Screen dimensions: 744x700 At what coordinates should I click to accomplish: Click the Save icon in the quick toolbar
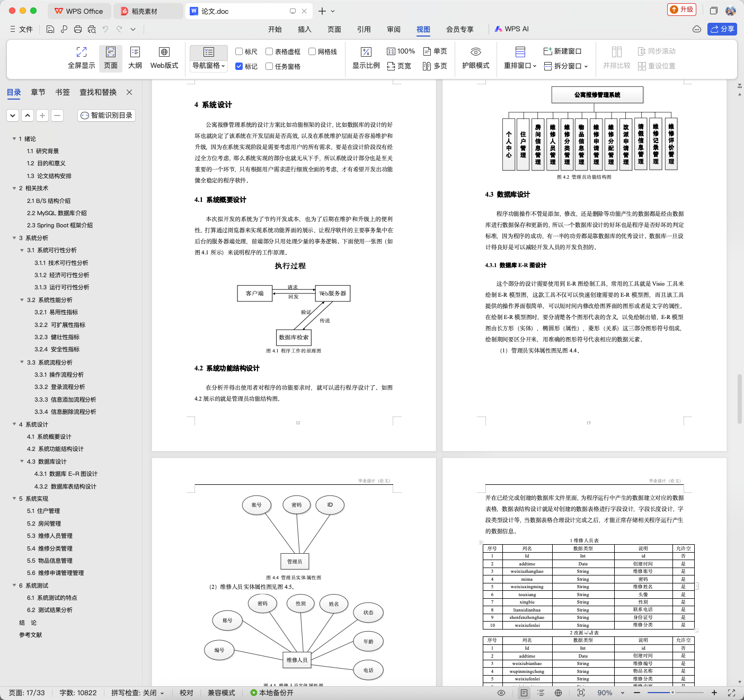pos(50,29)
